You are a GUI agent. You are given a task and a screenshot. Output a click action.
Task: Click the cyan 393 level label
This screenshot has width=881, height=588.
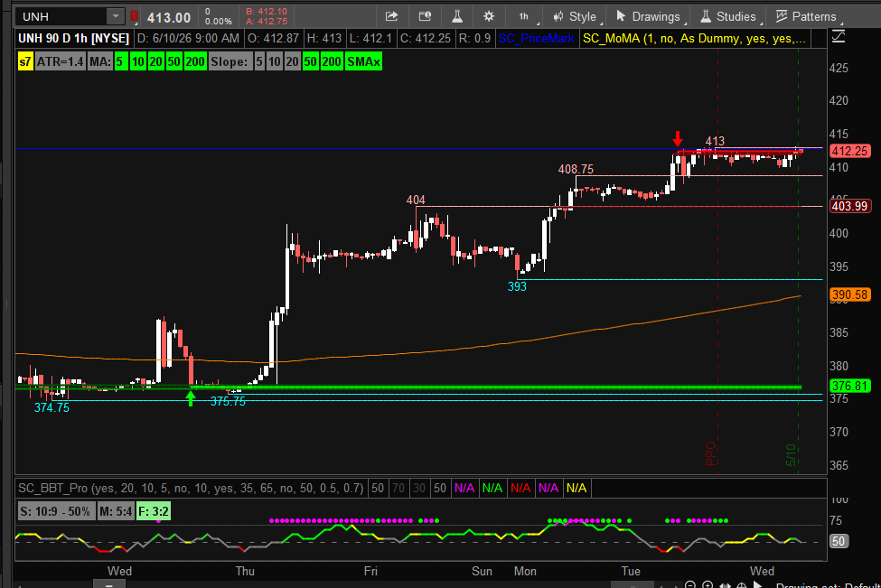pos(517,286)
